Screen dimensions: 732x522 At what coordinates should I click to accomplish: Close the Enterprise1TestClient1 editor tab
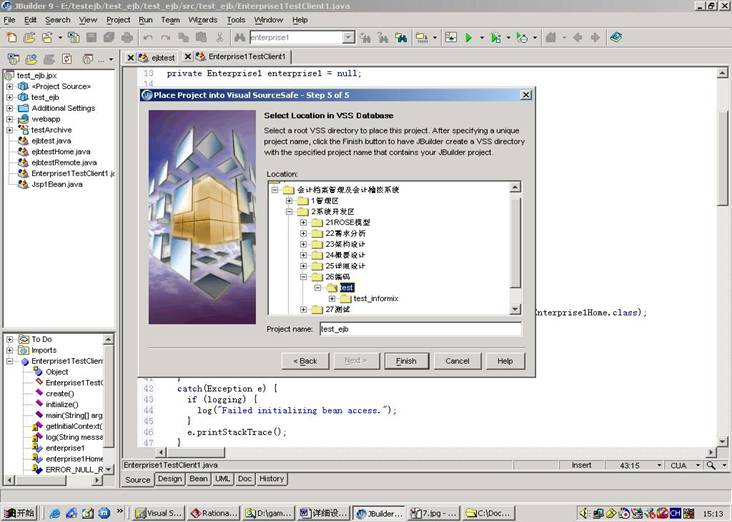188,56
